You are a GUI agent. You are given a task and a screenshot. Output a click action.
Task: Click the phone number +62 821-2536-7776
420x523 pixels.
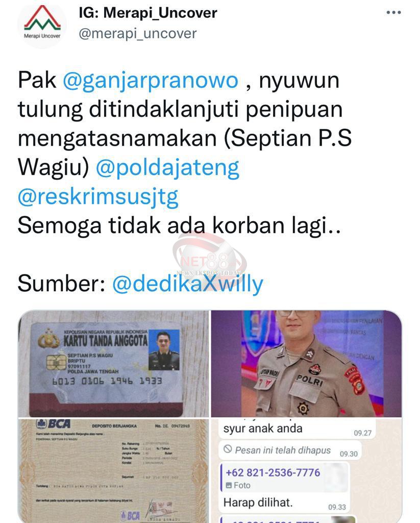pyautogui.click(x=273, y=472)
